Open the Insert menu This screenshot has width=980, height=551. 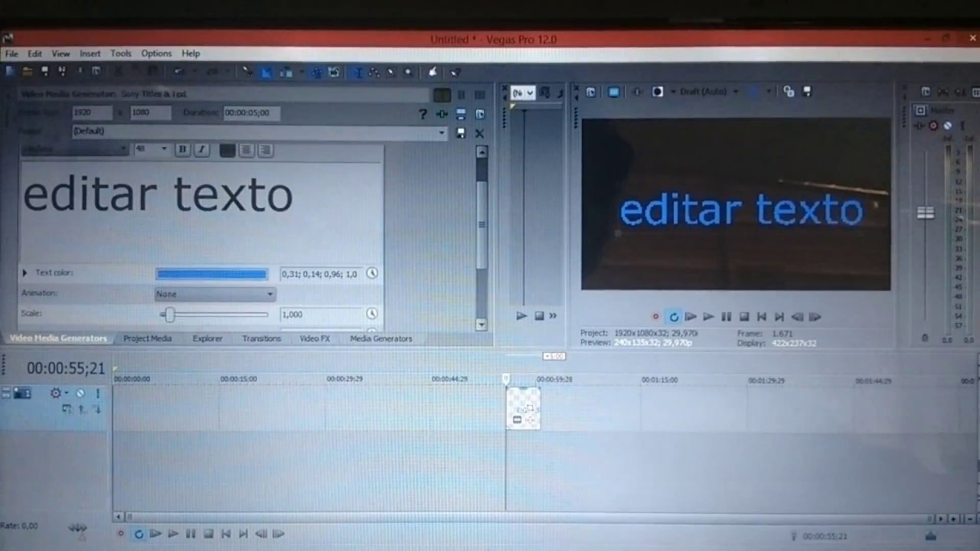pyautogui.click(x=90, y=54)
